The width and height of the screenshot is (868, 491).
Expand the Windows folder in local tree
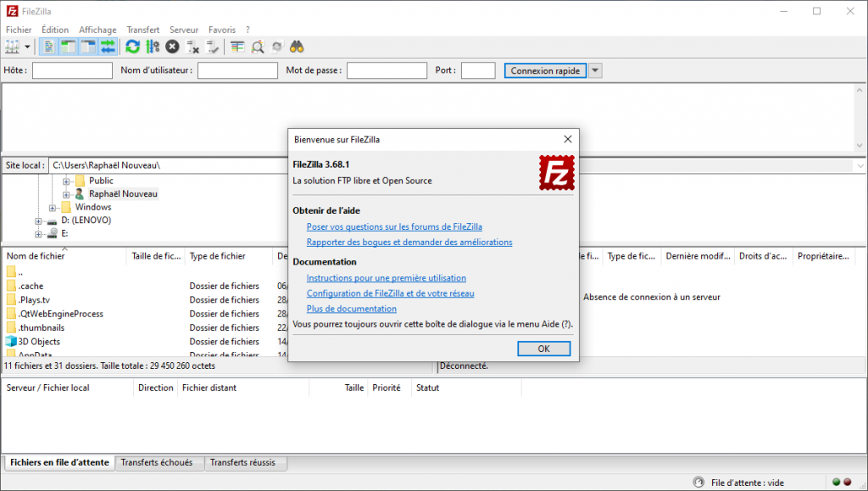point(53,208)
